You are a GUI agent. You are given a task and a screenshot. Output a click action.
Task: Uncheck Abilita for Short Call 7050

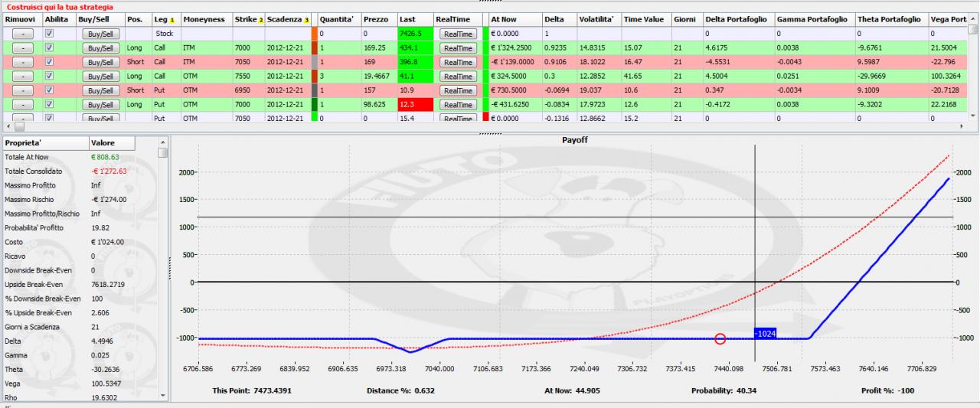[x=50, y=62]
